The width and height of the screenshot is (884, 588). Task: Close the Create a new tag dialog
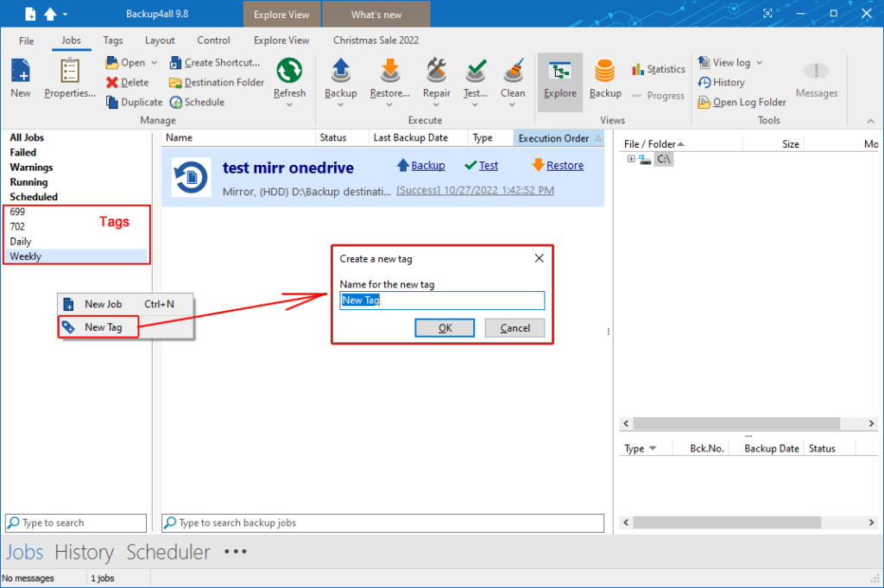tap(539, 258)
